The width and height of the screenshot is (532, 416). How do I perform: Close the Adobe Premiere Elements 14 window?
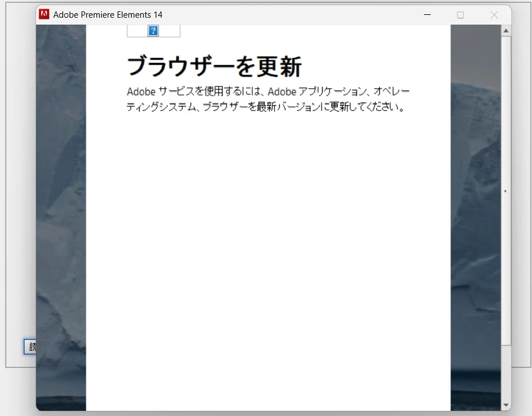pos(494,15)
